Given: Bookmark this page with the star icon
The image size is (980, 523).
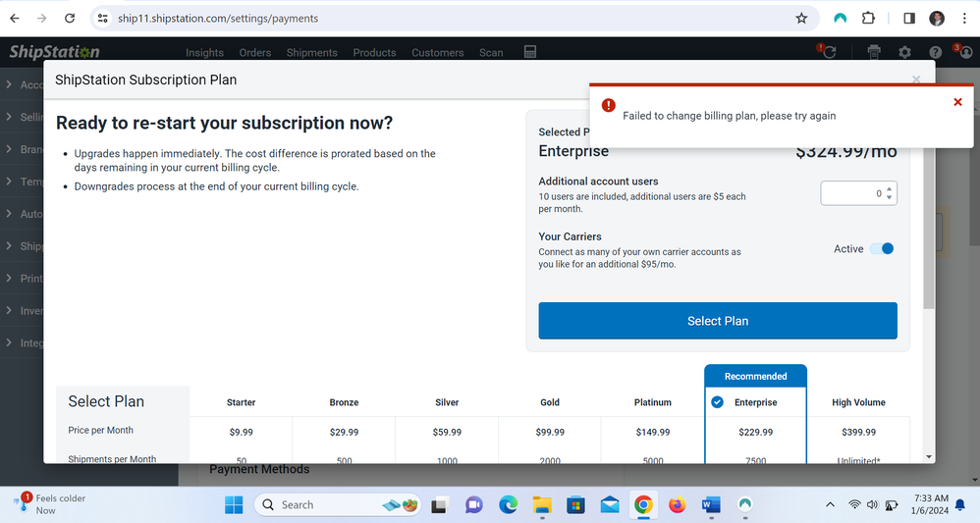Looking at the screenshot, I should point(801,19).
